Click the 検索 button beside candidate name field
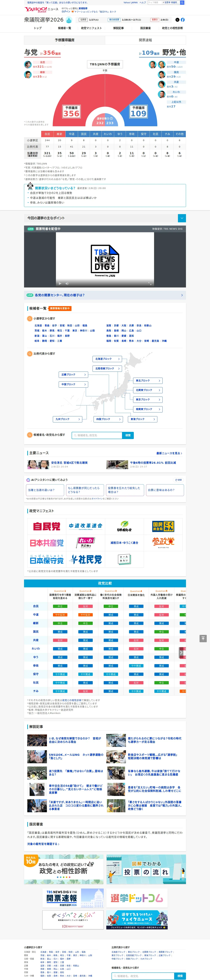This screenshot has height=980, width=210. [x=128, y=435]
